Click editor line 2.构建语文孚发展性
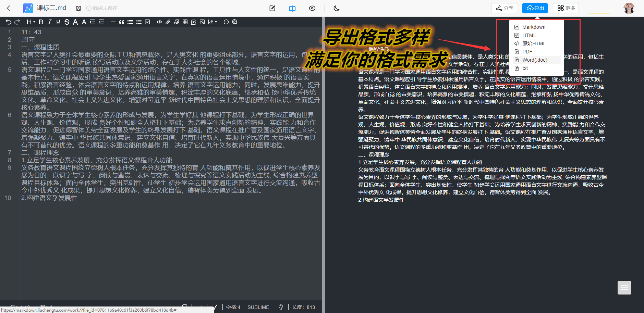Screen dimensions: 644x313 tap(49, 198)
